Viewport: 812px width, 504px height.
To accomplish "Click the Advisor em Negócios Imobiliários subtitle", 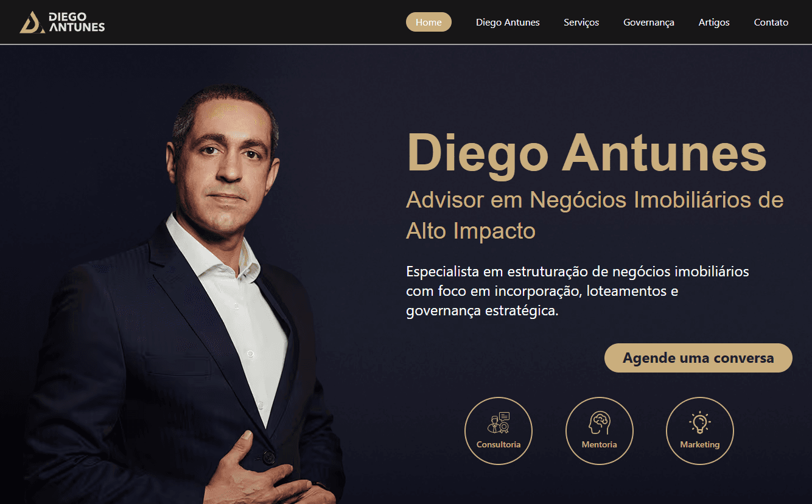I will pyautogui.click(x=595, y=215).
